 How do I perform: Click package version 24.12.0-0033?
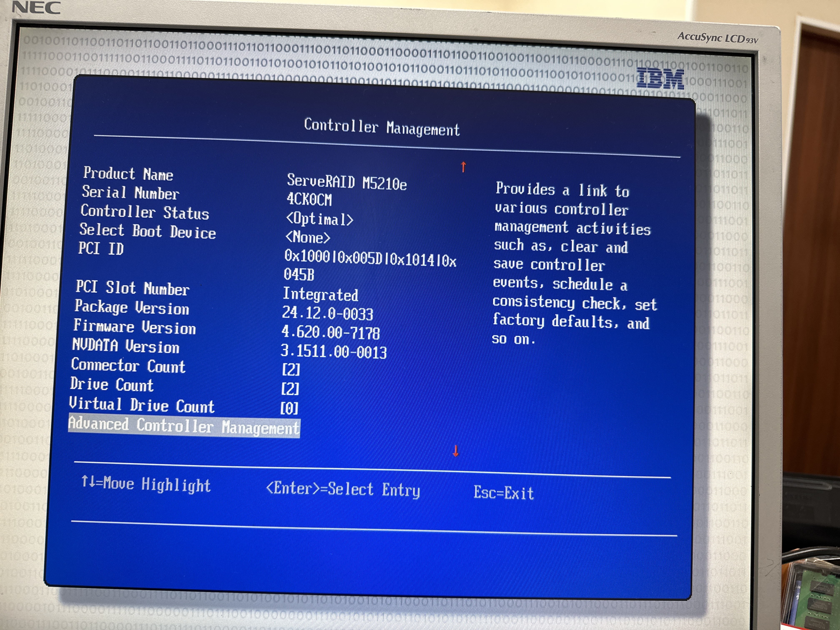click(328, 313)
